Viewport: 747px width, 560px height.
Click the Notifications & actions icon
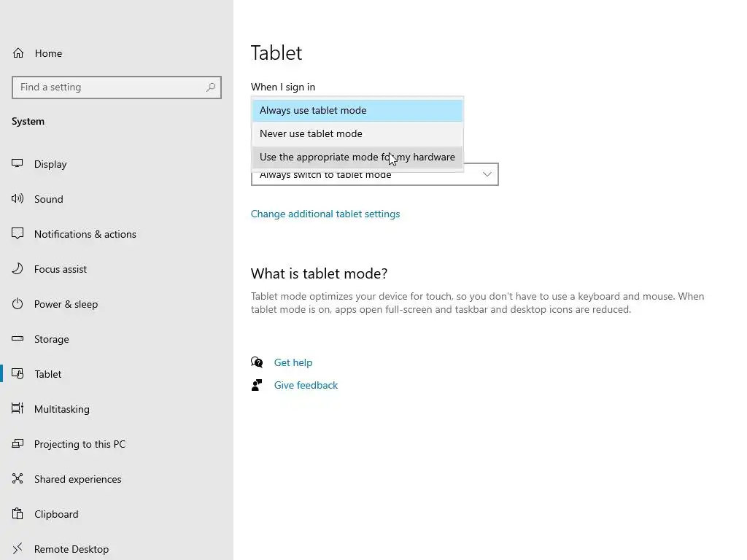point(18,234)
